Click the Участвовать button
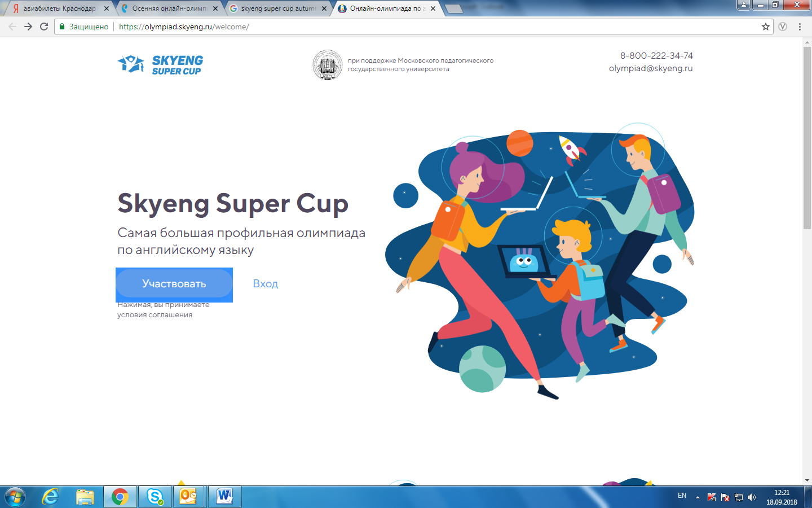The height and width of the screenshot is (508, 812). coord(174,283)
